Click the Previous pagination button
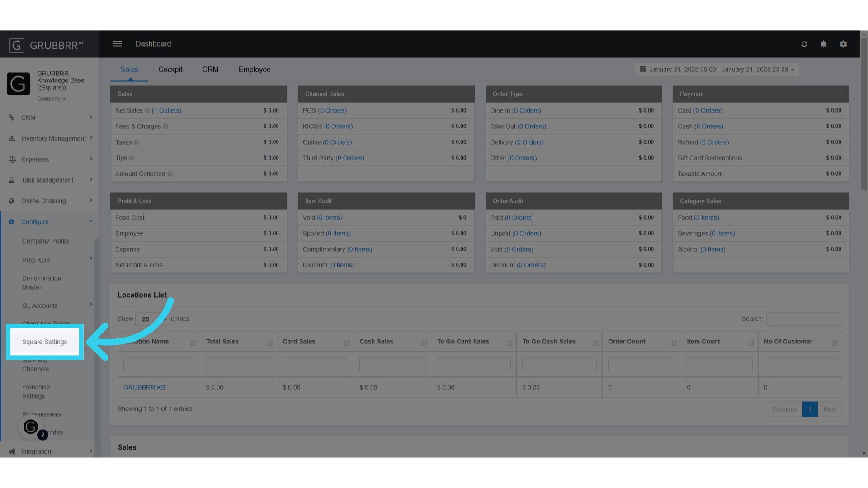This screenshot has height=488, width=868. [x=784, y=409]
